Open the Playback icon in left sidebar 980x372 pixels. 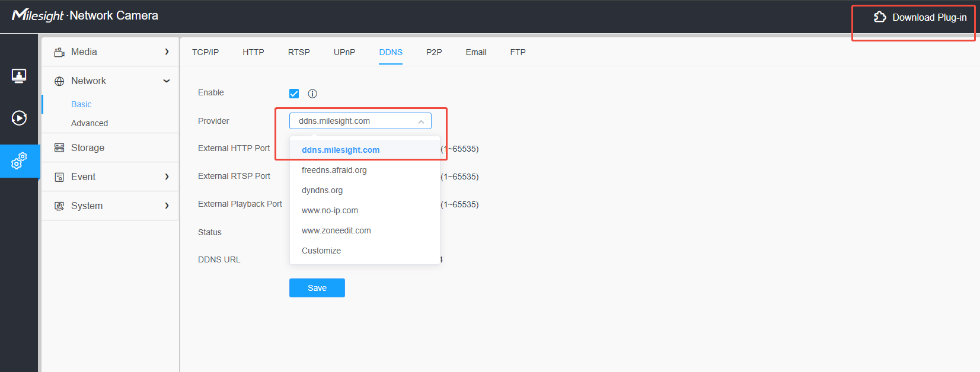19,118
